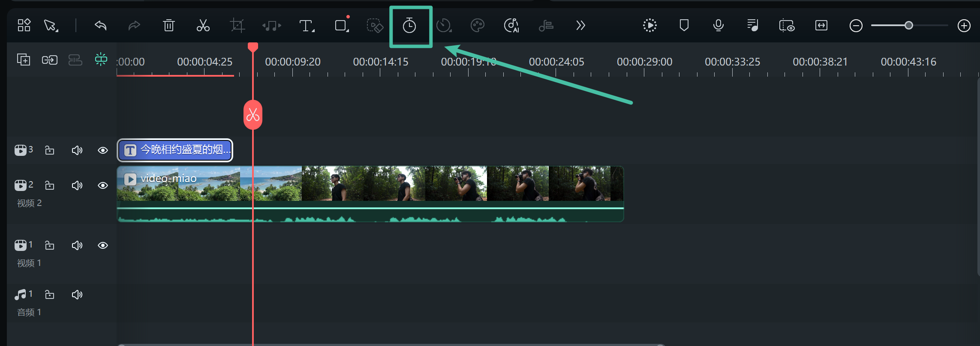Hide the 视频 1 track
Screen dimensions: 980x346
103,245
